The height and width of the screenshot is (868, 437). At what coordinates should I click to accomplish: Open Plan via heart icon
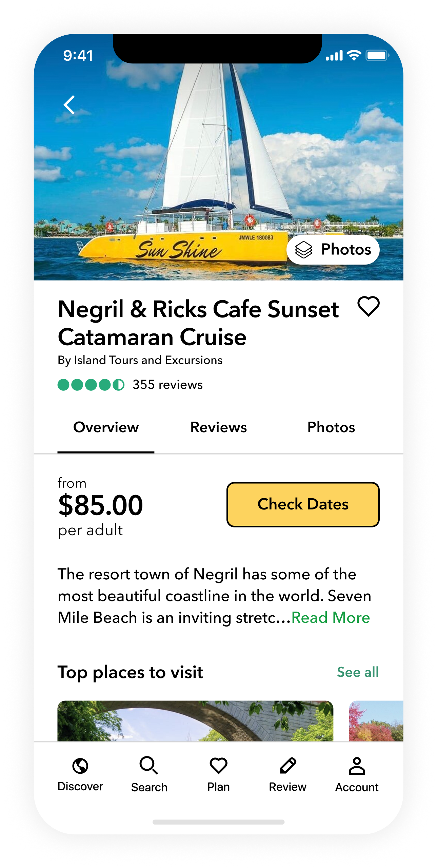click(219, 766)
